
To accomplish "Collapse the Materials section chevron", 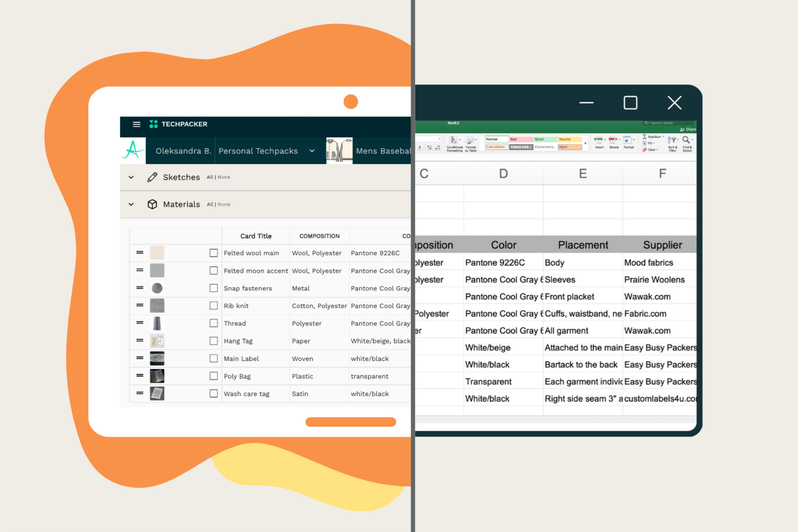I will click(x=131, y=204).
